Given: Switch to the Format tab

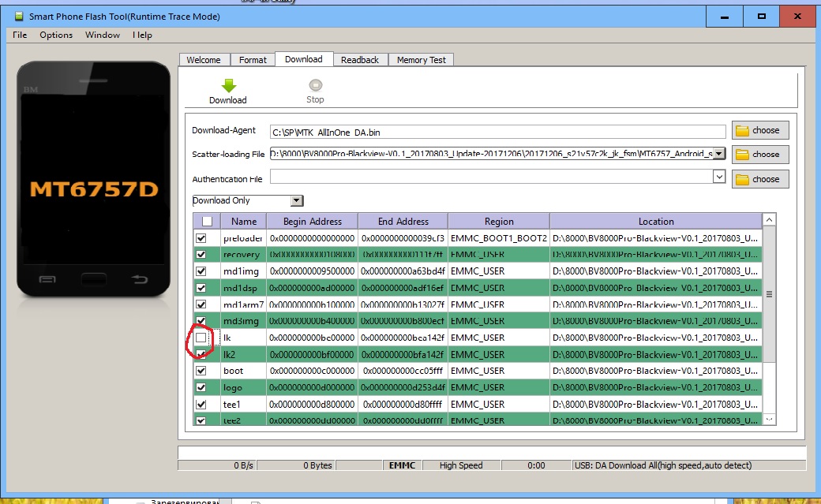Looking at the screenshot, I should [253, 60].
